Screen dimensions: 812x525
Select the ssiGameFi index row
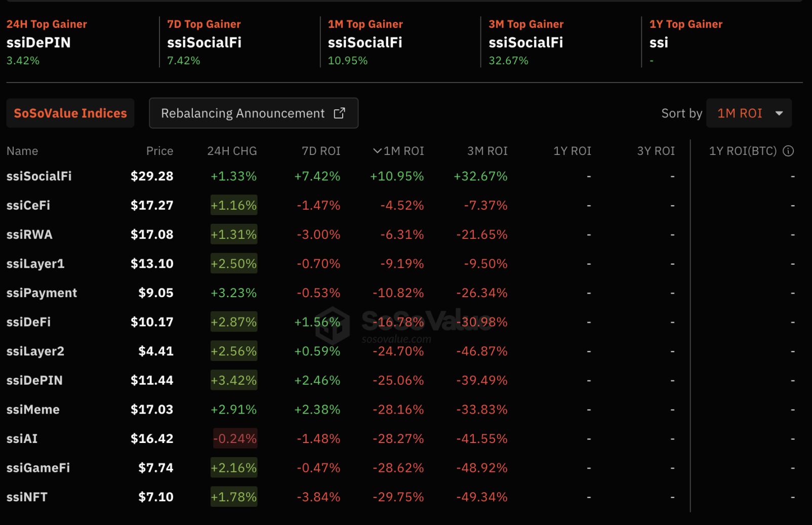click(38, 468)
